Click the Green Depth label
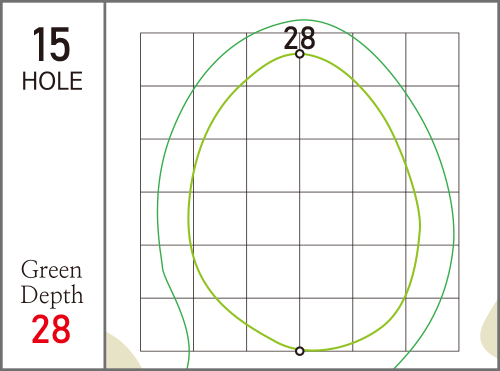500x371 pixels. [x=52, y=282]
